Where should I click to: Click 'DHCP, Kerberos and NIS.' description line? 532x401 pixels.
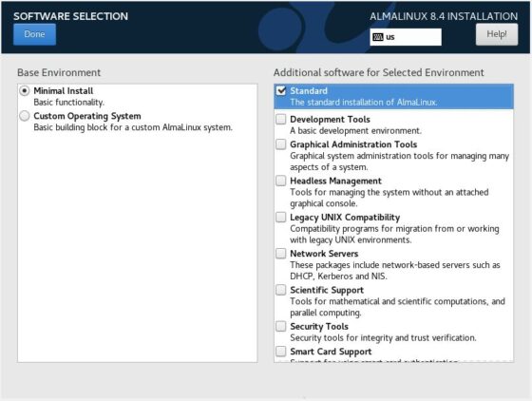[x=338, y=277]
